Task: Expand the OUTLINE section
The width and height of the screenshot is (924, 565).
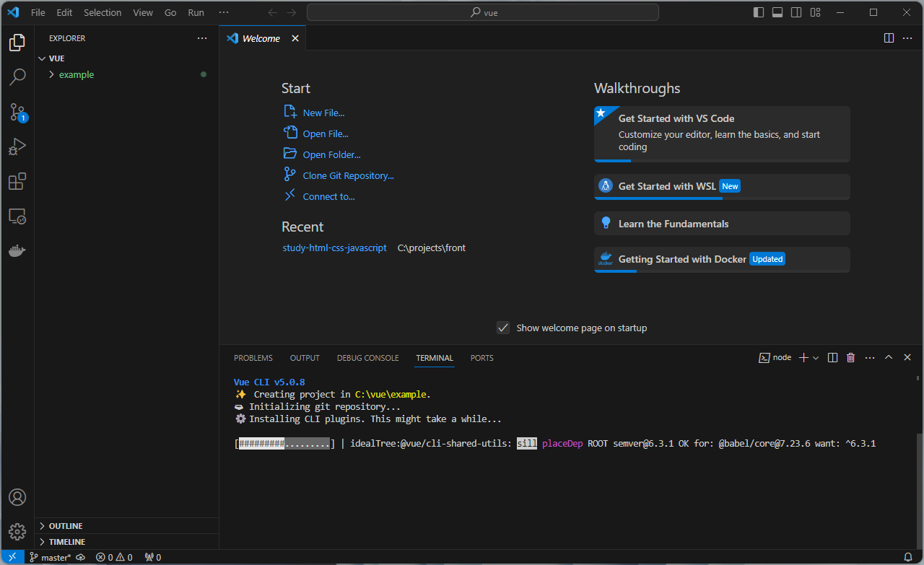Action: click(126, 526)
